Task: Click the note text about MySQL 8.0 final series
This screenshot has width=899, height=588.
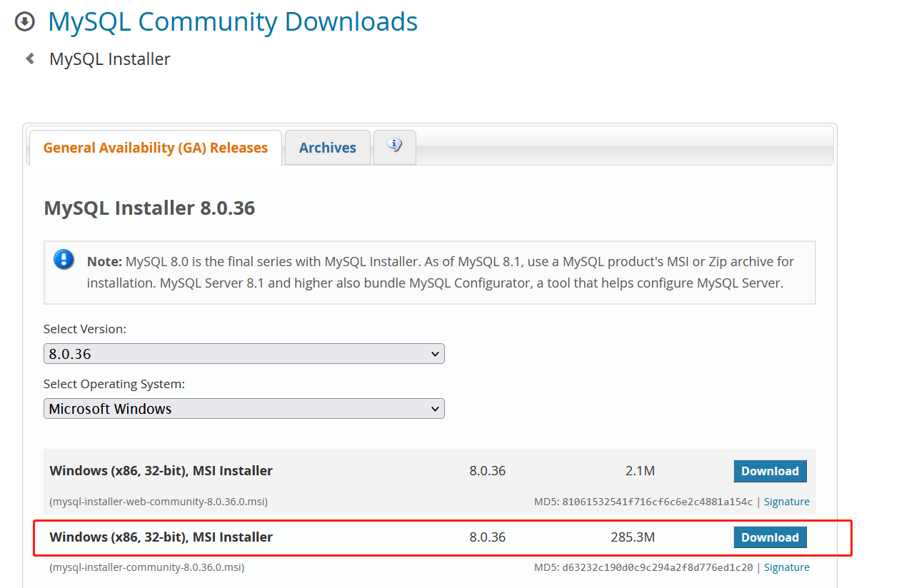Action: pyautogui.click(x=441, y=273)
